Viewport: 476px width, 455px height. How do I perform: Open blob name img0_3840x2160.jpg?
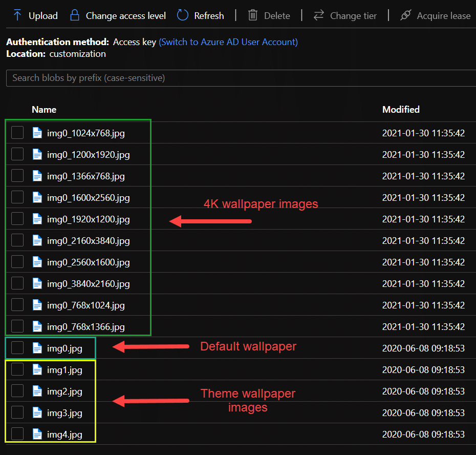click(89, 284)
